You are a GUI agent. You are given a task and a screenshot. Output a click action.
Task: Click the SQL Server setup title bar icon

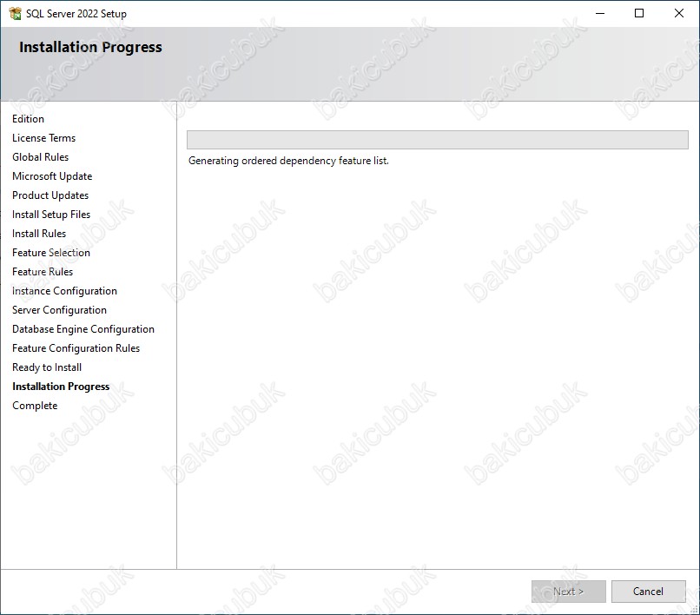tap(15, 13)
